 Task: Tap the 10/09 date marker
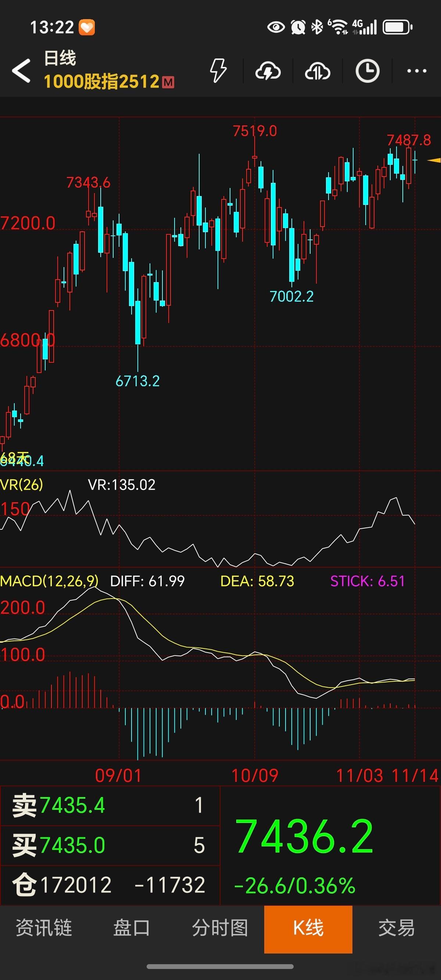(x=255, y=775)
